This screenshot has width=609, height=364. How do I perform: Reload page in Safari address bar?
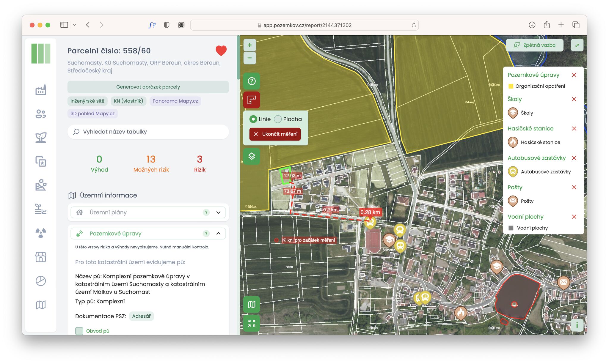[414, 25]
